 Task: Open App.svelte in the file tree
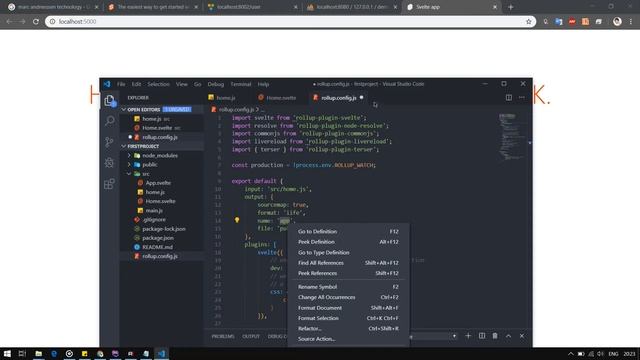click(x=158, y=183)
